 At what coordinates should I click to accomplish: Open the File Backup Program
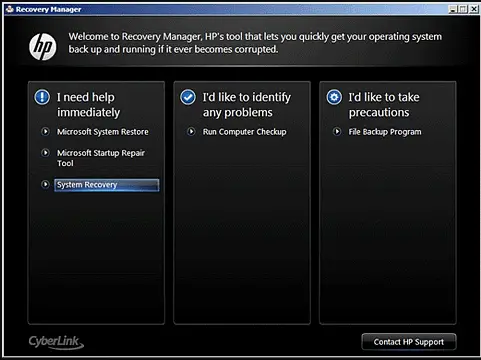click(x=385, y=132)
